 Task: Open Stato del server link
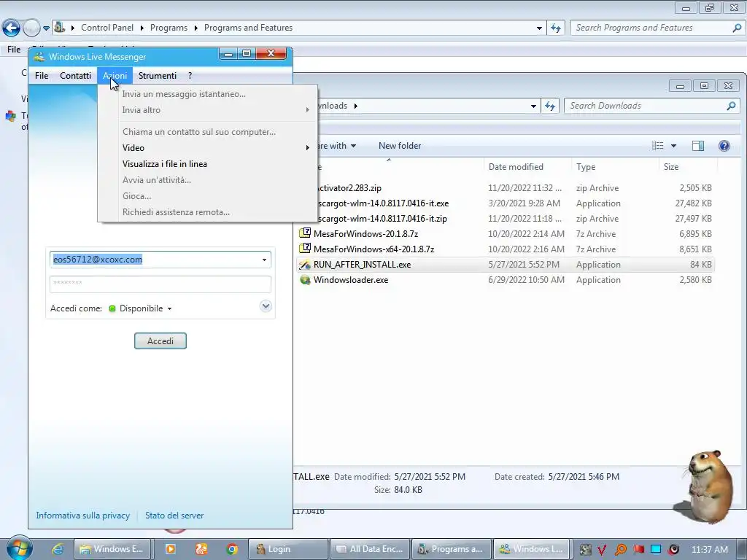[174, 516]
